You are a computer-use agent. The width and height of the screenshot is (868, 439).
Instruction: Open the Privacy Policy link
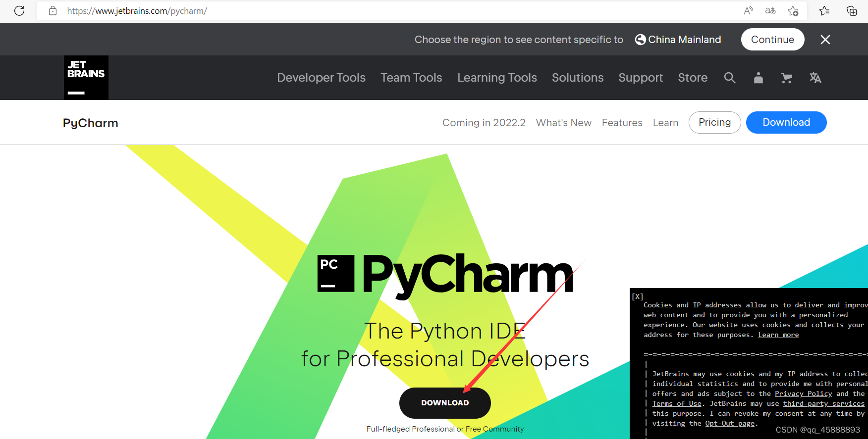(804, 394)
